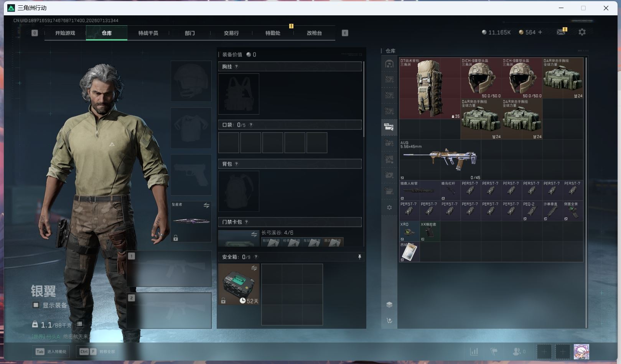Click the empty 胸挂 chest rig slot
The height and width of the screenshot is (364, 621).
[239, 94]
